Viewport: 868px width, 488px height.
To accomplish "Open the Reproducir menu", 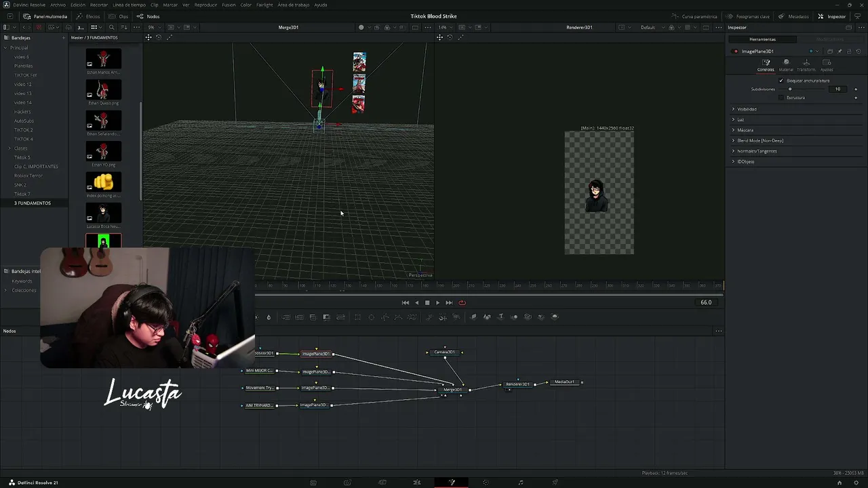I will click(x=205, y=5).
